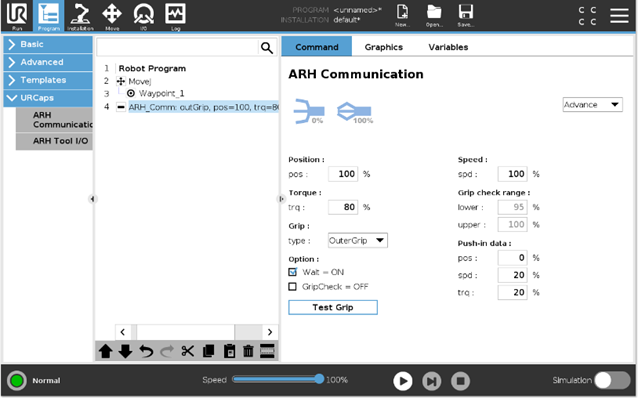638x398 pixels.
Task: Open the Run screen icon
Action: (17, 16)
